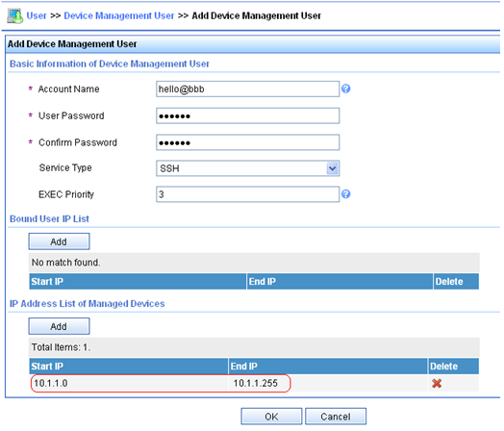Select the 10.1.1.0 Start IP cell
This screenshot has height=431, width=504.
point(51,383)
